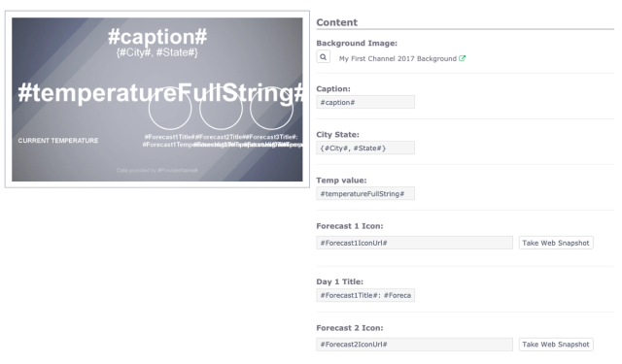Open My First Channel 2017 Background link

(397, 58)
